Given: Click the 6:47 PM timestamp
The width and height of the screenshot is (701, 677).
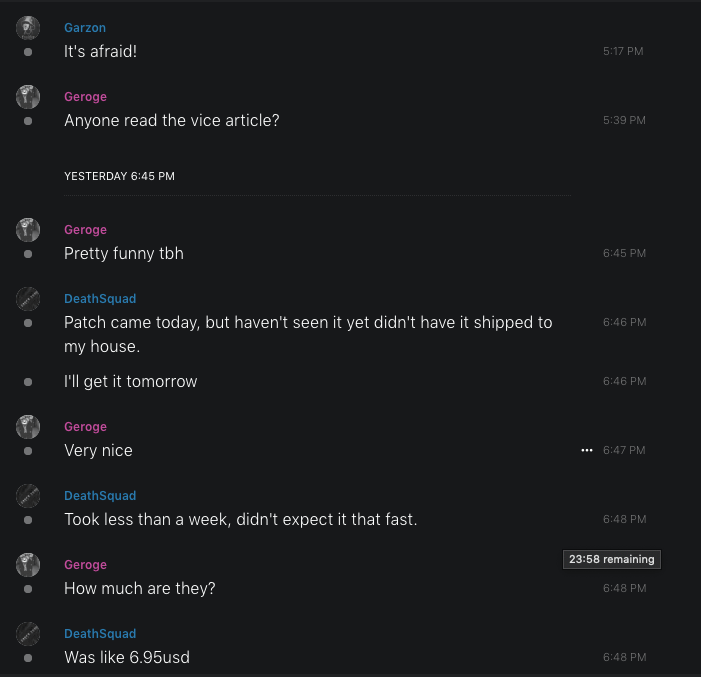Looking at the screenshot, I should coord(624,450).
